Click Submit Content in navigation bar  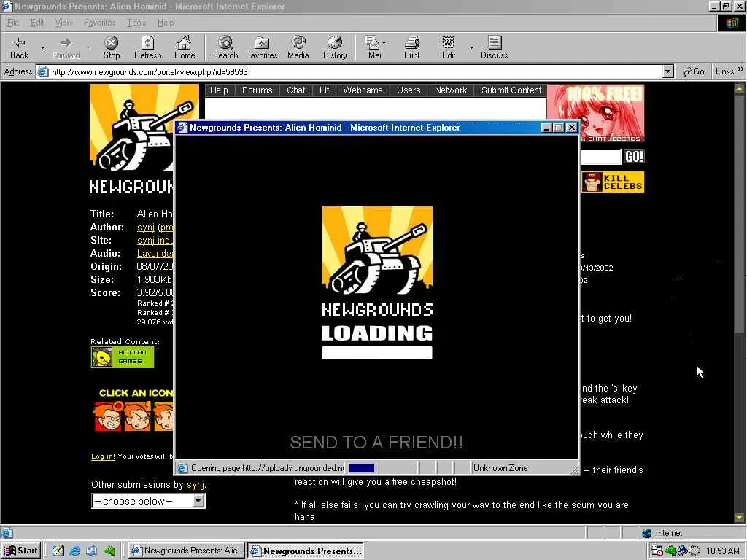[511, 90]
